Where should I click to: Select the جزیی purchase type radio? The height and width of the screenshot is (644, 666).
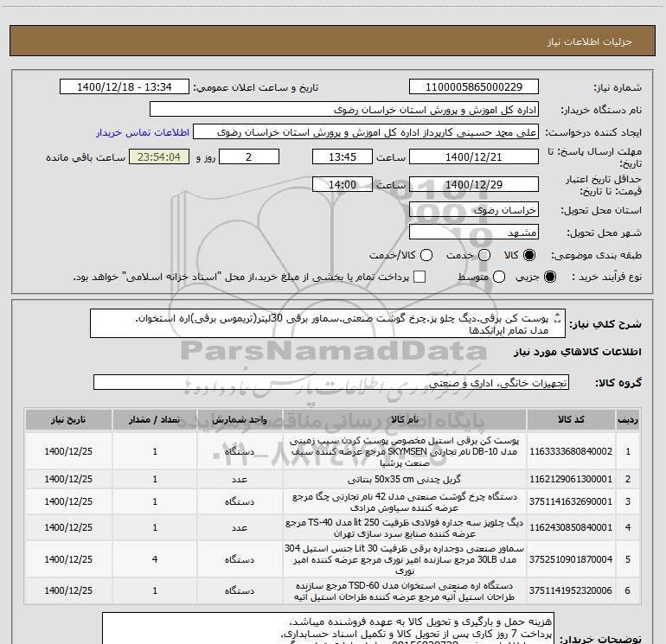tap(550, 277)
